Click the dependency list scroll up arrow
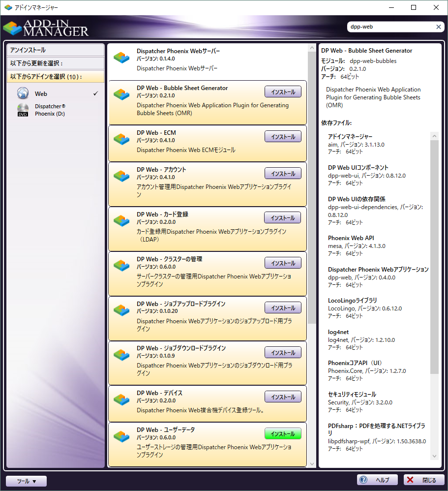Viewport: 448px width, 491px height. [434, 136]
